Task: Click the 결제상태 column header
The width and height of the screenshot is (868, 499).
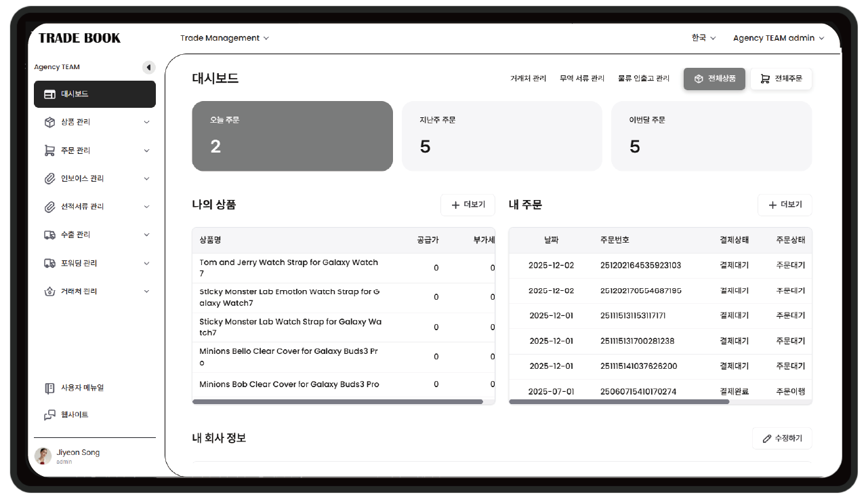Action: [735, 240]
